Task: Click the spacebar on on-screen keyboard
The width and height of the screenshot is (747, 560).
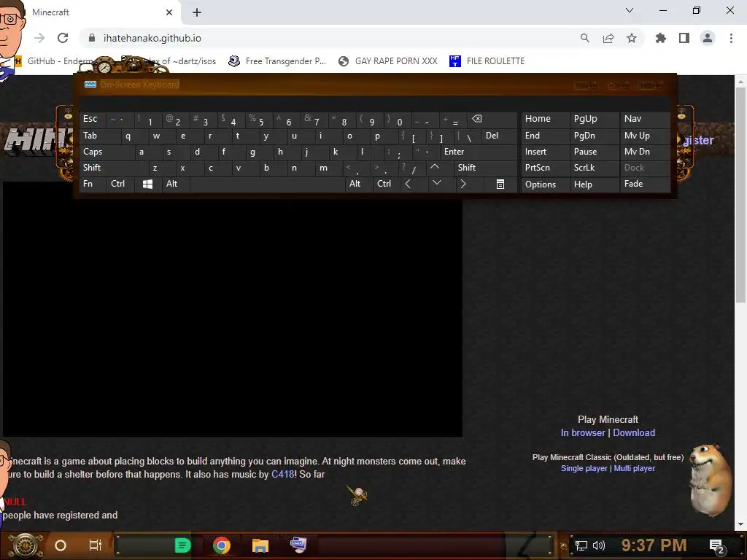Action: pos(267,184)
